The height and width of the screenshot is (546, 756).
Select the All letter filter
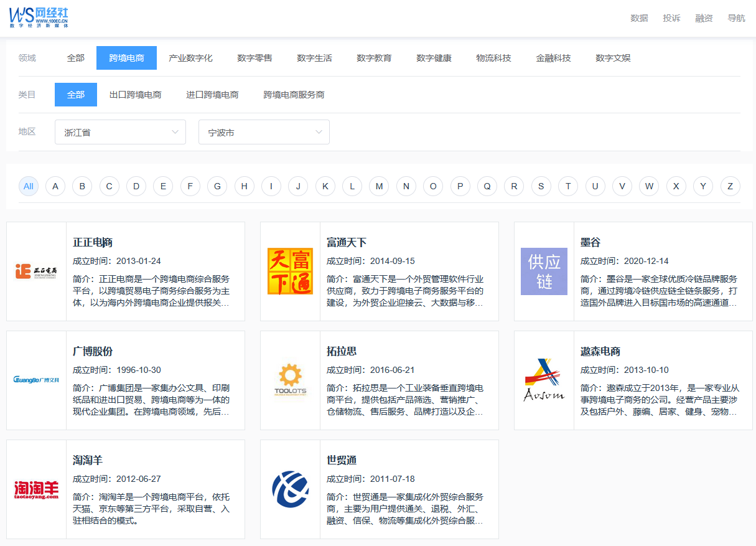[29, 186]
